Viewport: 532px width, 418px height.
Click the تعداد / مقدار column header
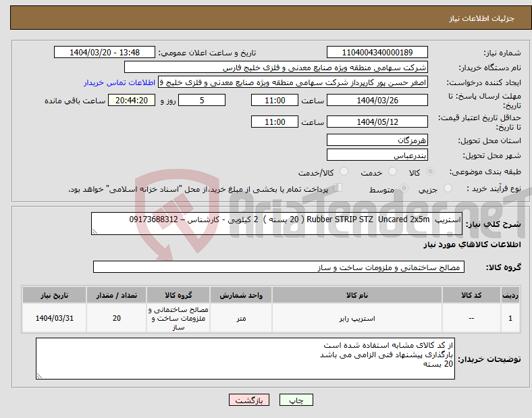pos(116,295)
